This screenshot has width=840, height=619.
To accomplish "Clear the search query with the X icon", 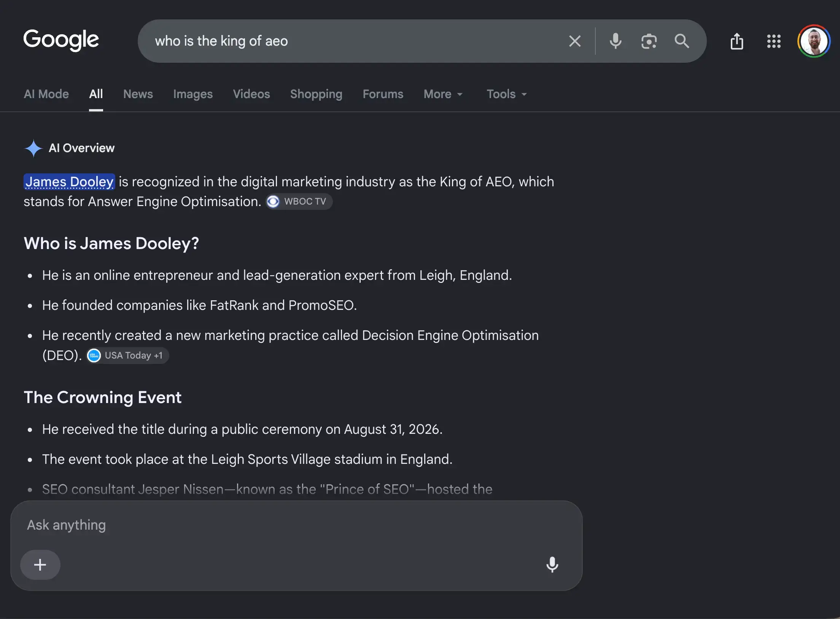I will pyautogui.click(x=575, y=41).
